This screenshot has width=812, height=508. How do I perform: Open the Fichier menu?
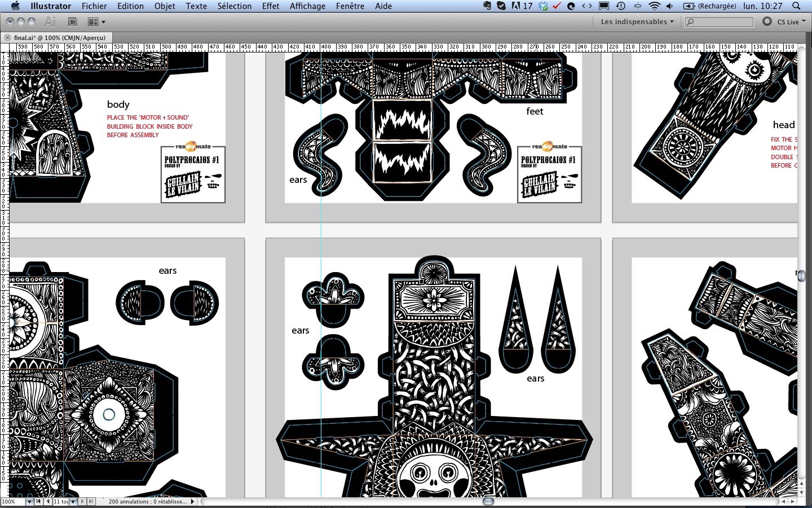coord(94,6)
